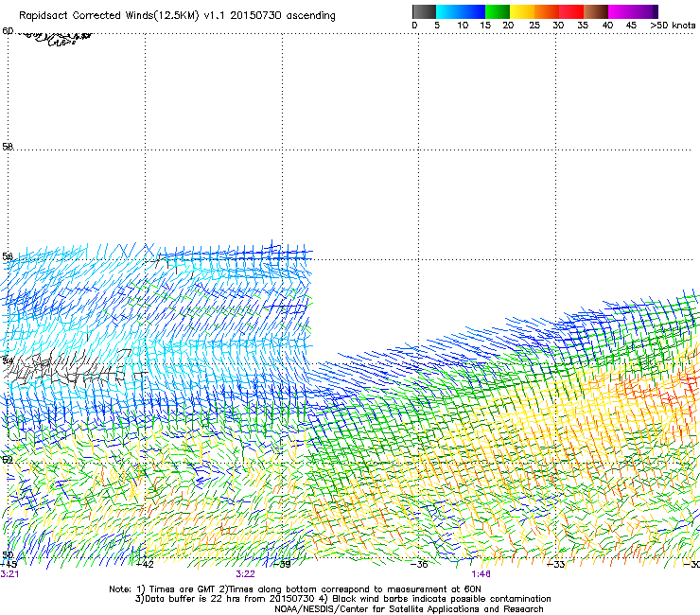The image size is (700, 615).
Task: Click the cyan 5-10 knots color swatch
Action: [448, 11]
